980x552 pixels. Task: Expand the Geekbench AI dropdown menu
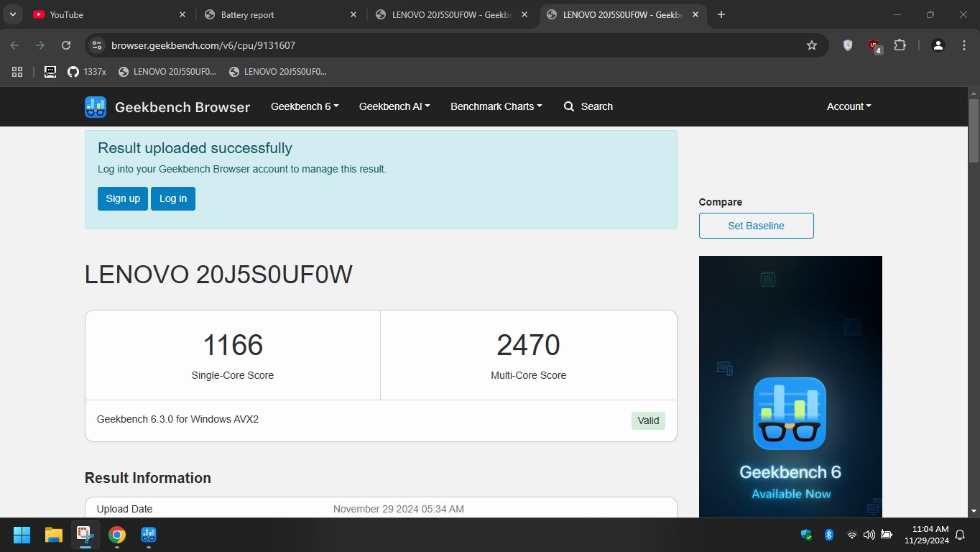point(394,106)
